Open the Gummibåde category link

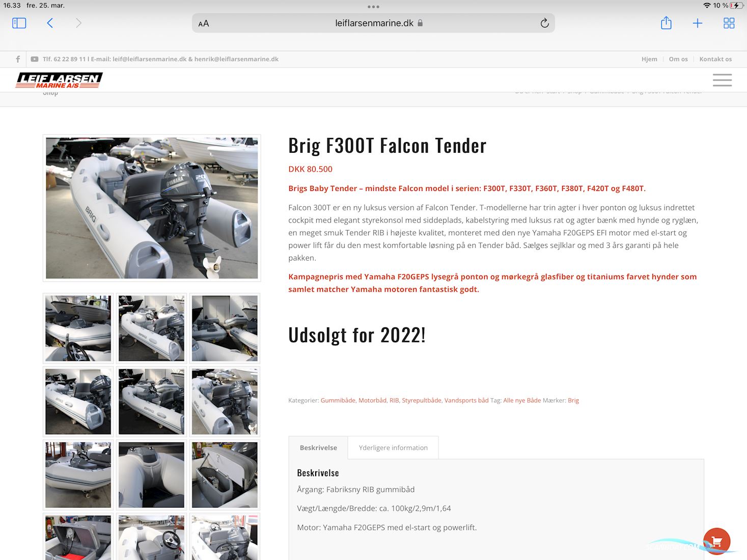coord(338,401)
